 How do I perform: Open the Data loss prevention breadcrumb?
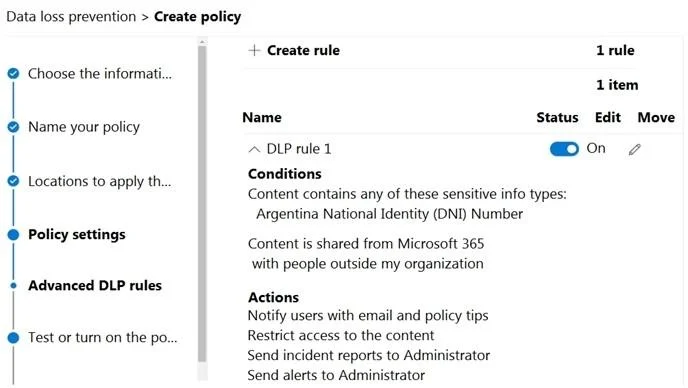(x=71, y=17)
